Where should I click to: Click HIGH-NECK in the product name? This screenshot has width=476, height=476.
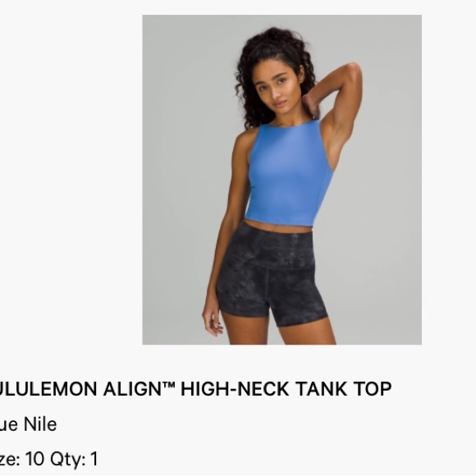pyautogui.click(x=235, y=389)
